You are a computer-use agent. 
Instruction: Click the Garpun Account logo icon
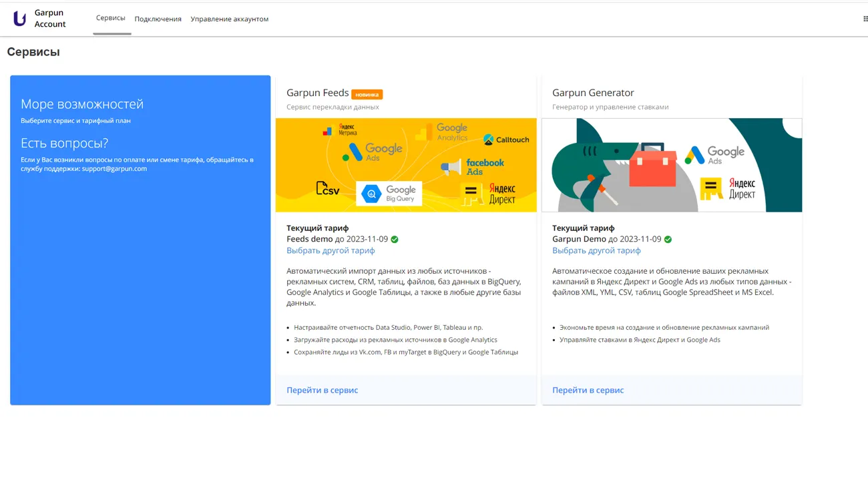point(20,19)
